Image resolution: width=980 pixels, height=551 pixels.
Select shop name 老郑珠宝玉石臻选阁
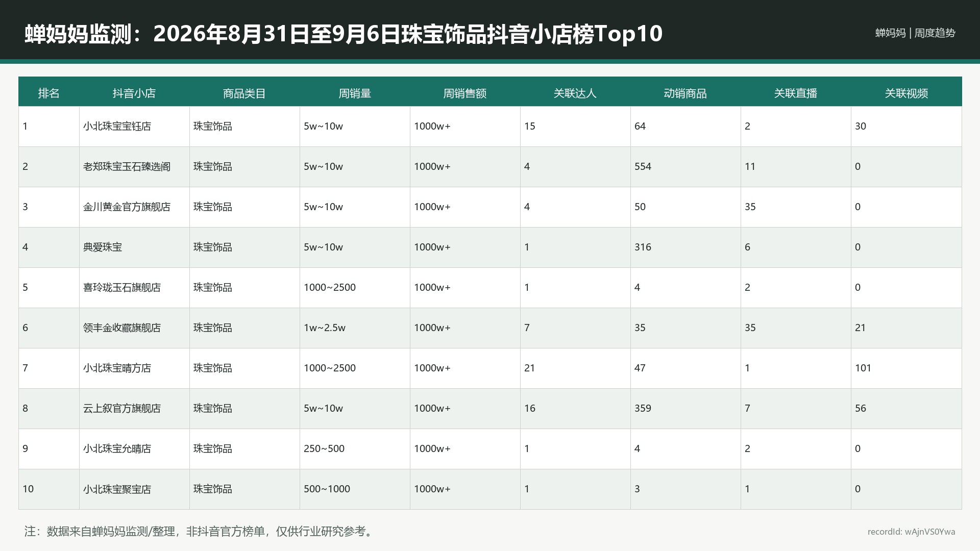pyautogui.click(x=127, y=166)
